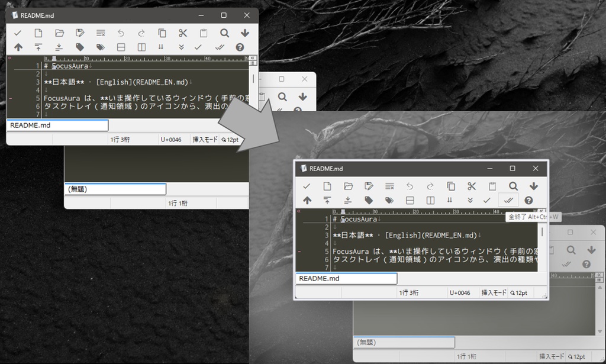Click bold up arrow in upper README.md window
Screen dimensions: 606x364
18,47
